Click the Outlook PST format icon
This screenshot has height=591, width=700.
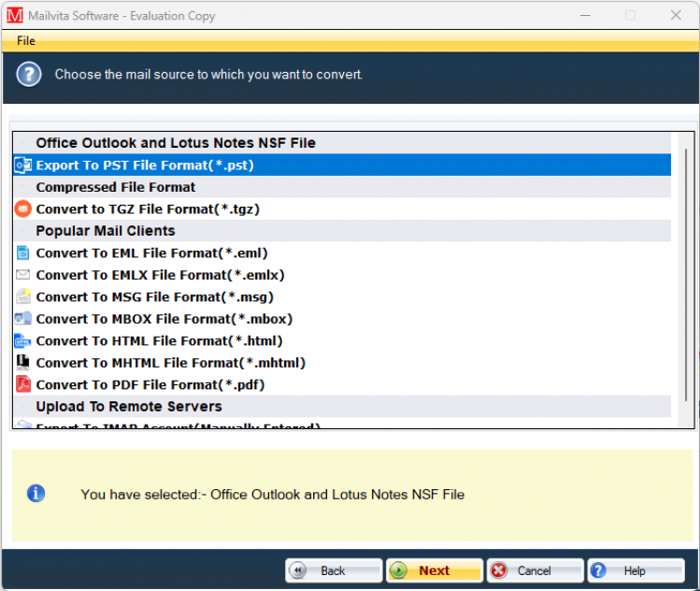22,166
